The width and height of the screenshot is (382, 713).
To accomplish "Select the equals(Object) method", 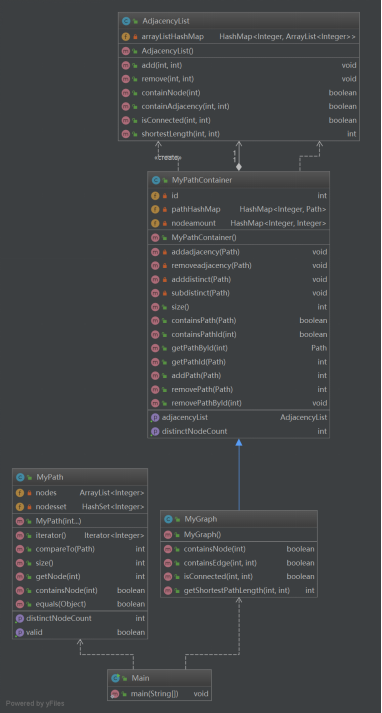I will pyautogui.click(x=80, y=604).
